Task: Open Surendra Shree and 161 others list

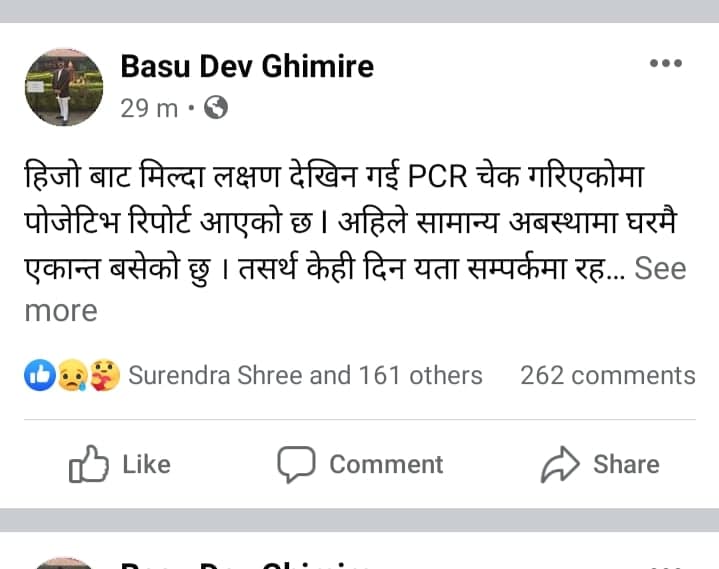Action: pyautogui.click(x=305, y=376)
